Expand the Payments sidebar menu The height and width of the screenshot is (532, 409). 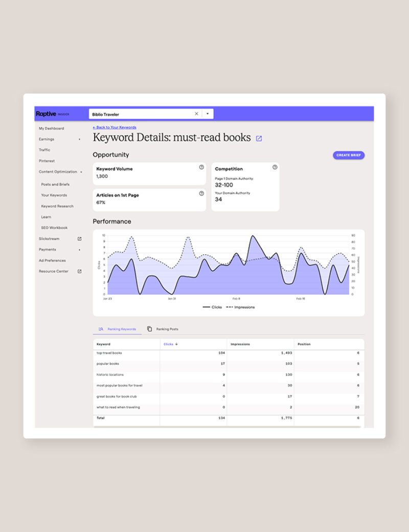coord(79,250)
